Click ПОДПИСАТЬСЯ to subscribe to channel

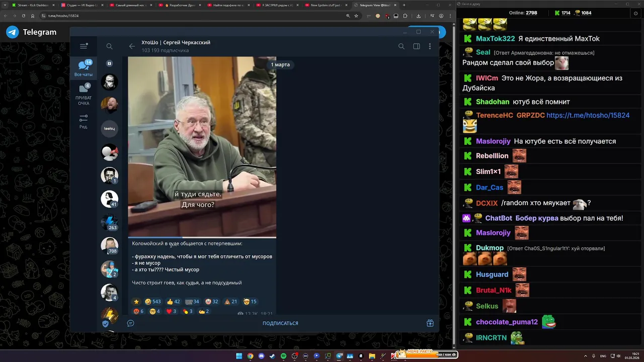(x=280, y=323)
